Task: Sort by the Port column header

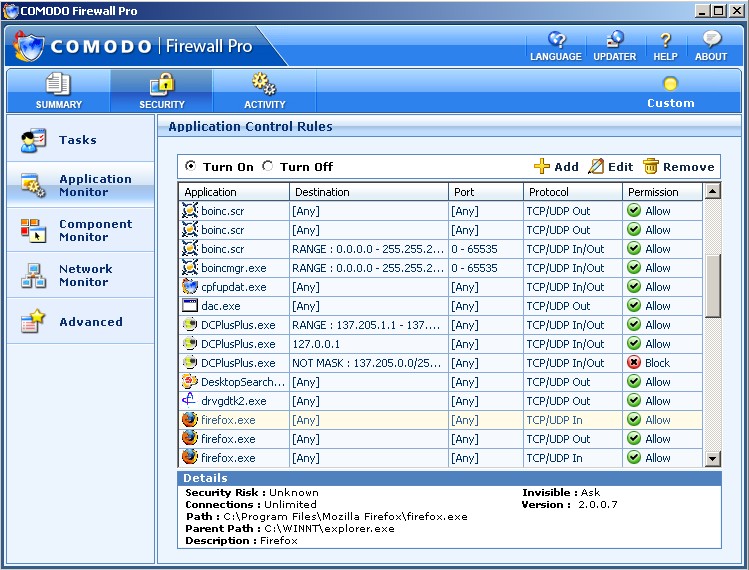Action: (486, 192)
